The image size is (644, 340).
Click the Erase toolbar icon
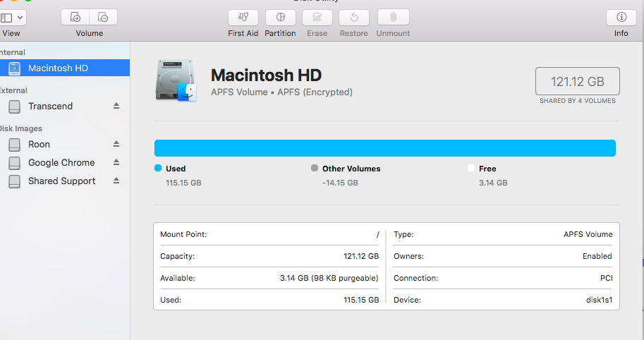tap(317, 17)
